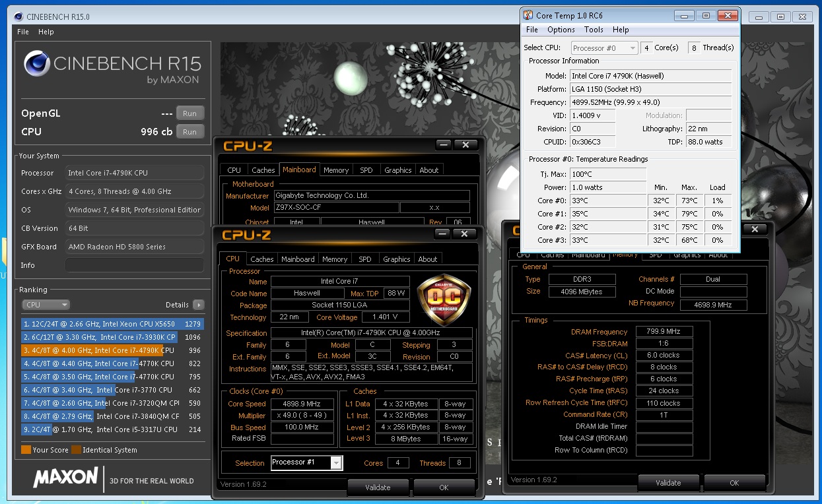Click the Identical System brown legend swatch

pos(76,450)
